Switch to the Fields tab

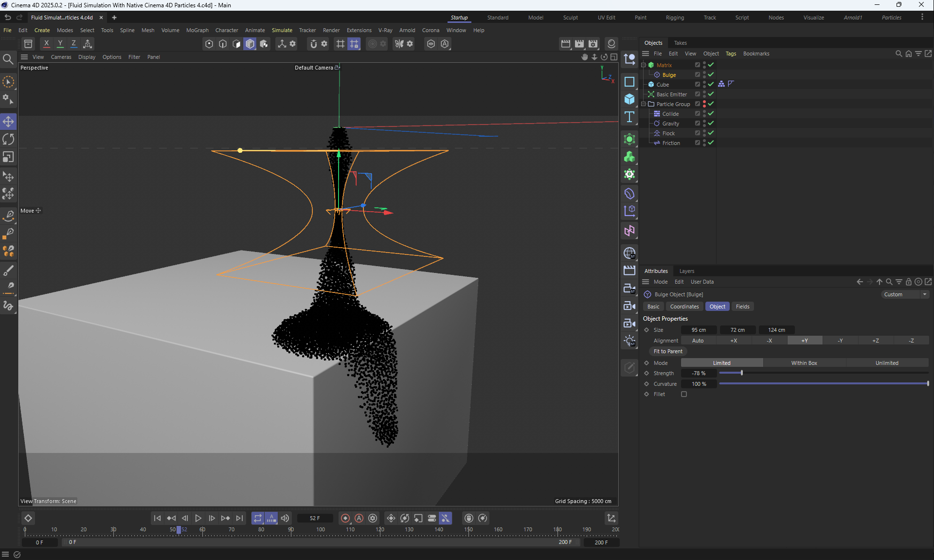coord(742,307)
